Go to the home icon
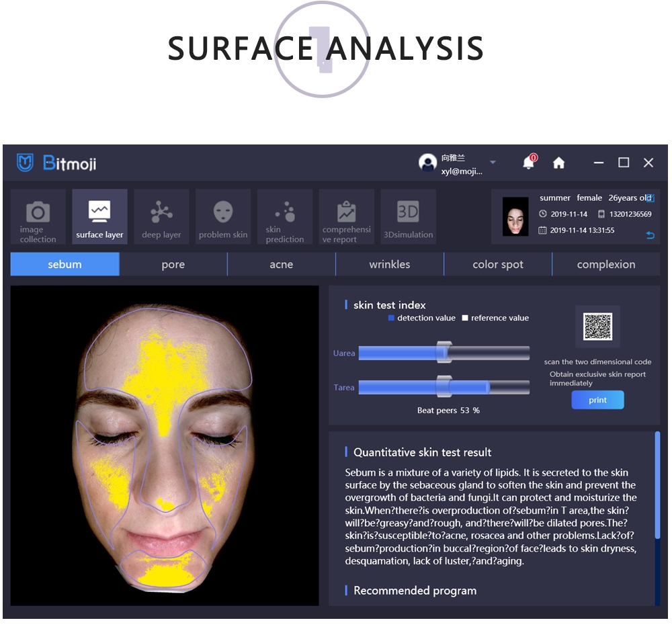 point(558,163)
